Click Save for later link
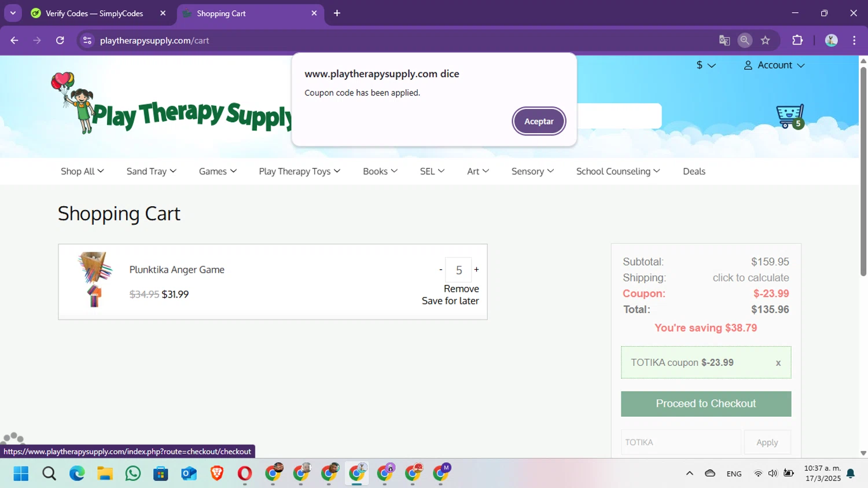Image resolution: width=868 pixels, height=488 pixels. tap(450, 301)
